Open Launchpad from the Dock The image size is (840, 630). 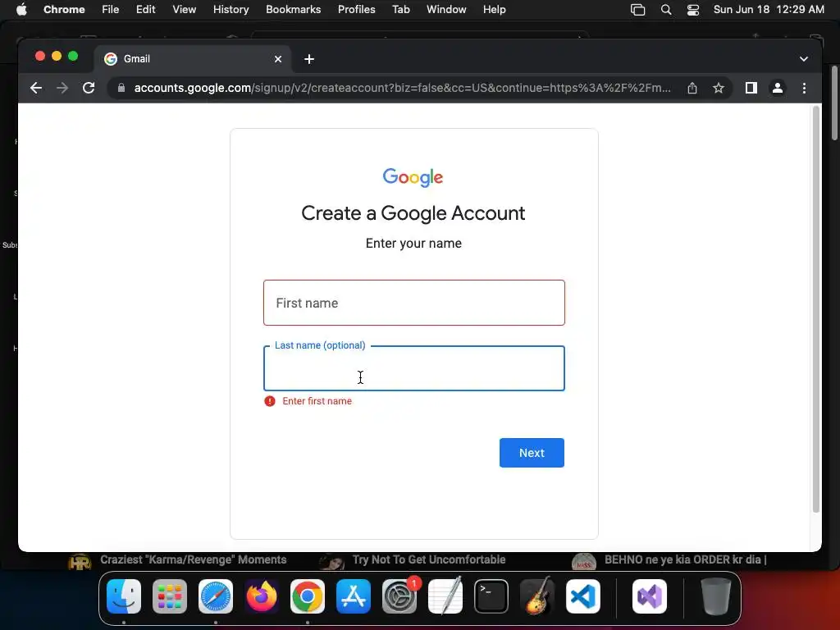(x=170, y=596)
